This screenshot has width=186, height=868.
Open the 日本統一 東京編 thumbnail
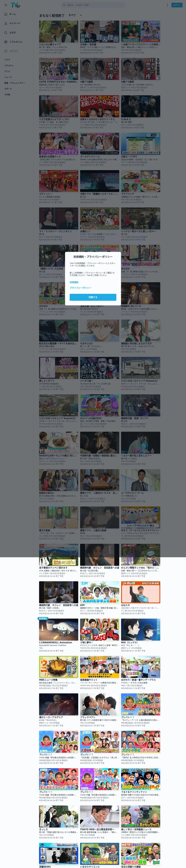tap(100, 31)
